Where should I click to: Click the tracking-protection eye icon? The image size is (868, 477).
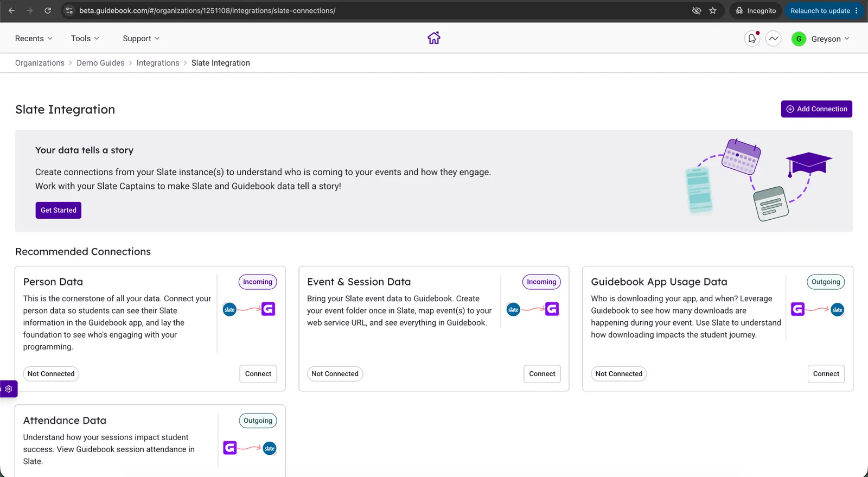[697, 11]
